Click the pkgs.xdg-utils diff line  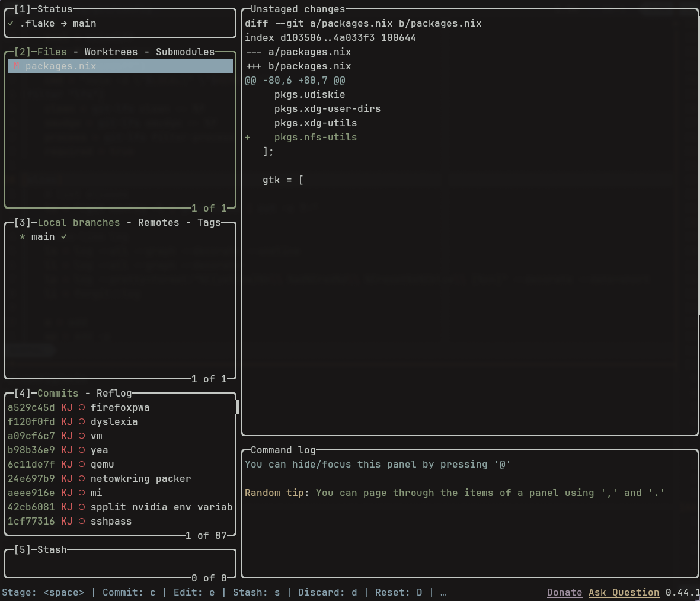pyautogui.click(x=316, y=123)
